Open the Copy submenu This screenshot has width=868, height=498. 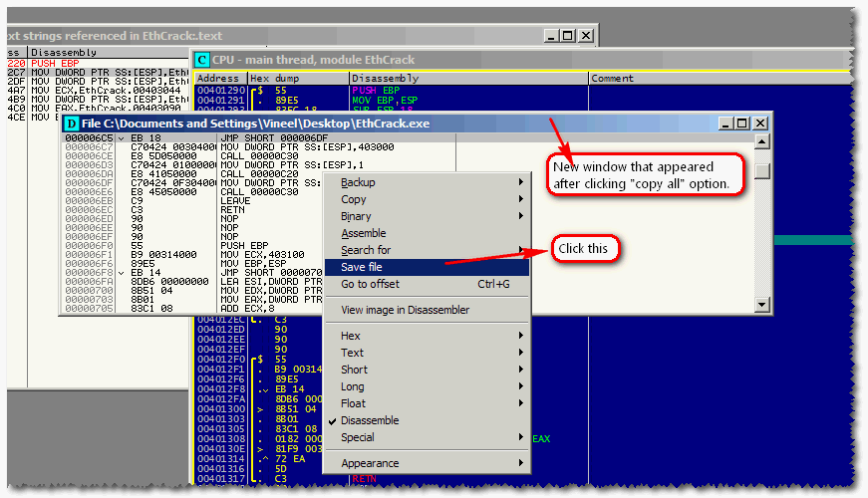(x=427, y=199)
